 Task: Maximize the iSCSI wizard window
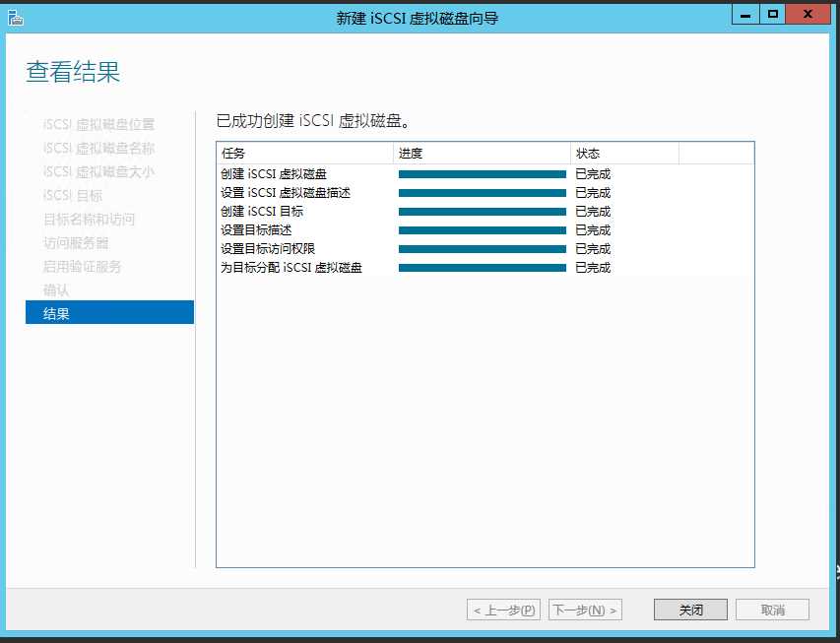click(x=772, y=15)
